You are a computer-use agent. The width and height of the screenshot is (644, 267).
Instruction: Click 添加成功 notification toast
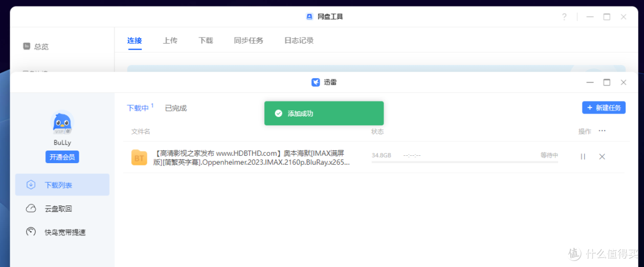tap(324, 113)
